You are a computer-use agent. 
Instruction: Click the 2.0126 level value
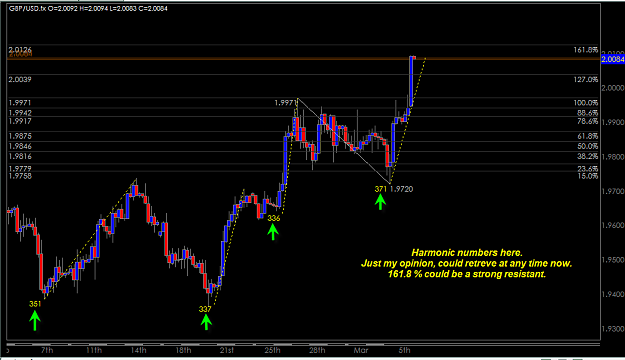click(20, 50)
